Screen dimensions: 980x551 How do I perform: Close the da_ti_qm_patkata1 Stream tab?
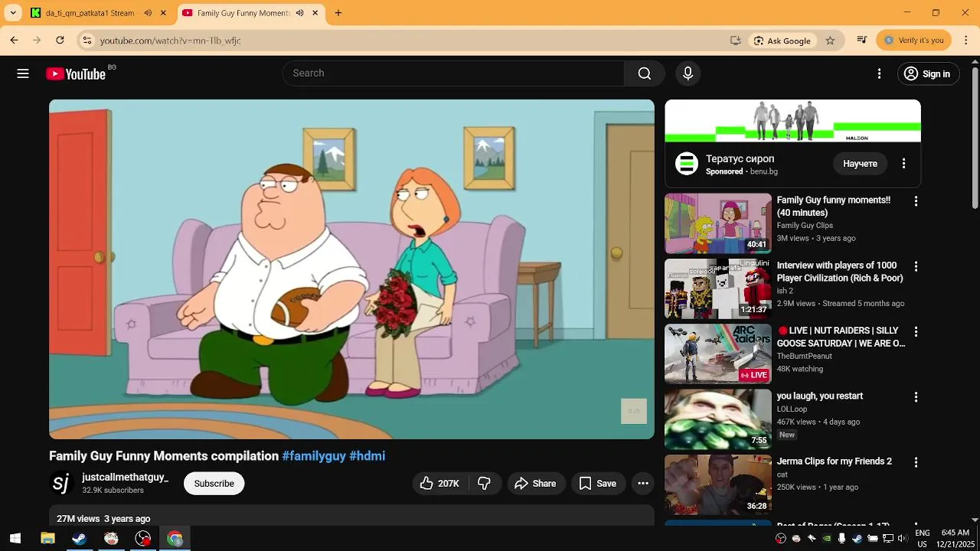(x=162, y=13)
